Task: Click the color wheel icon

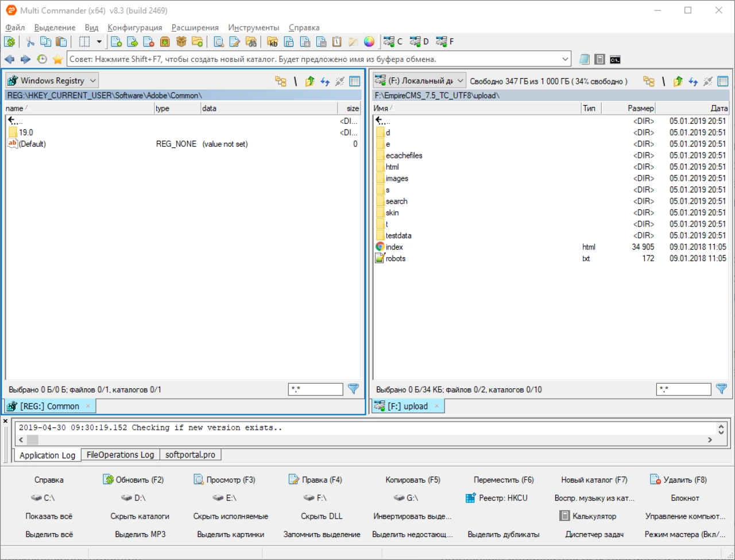Action: tap(369, 41)
